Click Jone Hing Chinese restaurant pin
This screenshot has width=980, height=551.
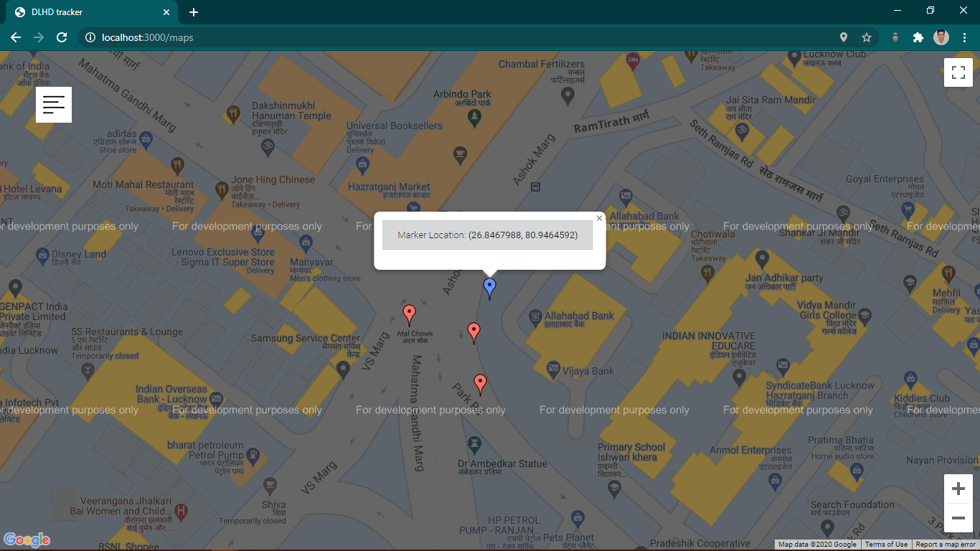tap(222, 189)
